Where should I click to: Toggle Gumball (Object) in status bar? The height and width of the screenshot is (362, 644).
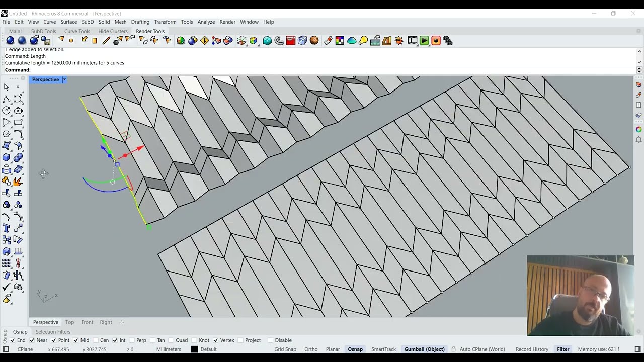click(424, 349)
